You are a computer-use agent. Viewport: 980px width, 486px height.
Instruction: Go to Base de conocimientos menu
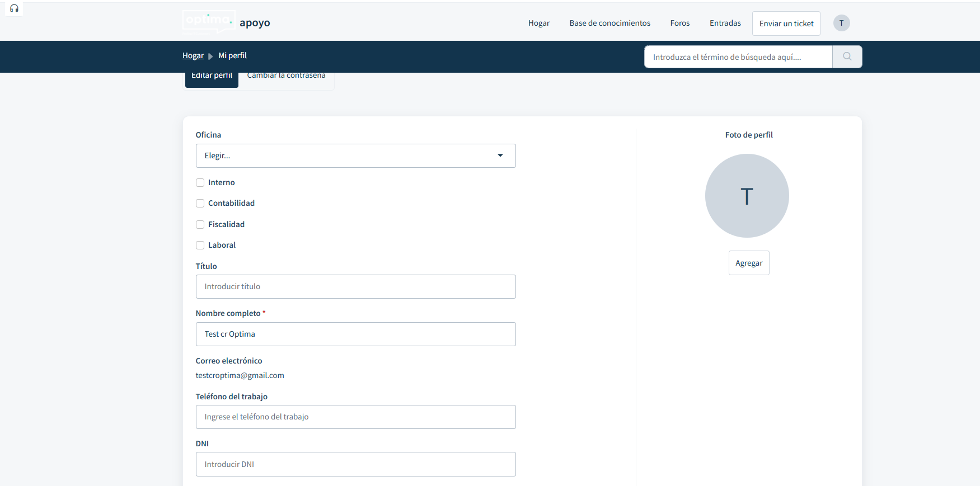(609, 23)
